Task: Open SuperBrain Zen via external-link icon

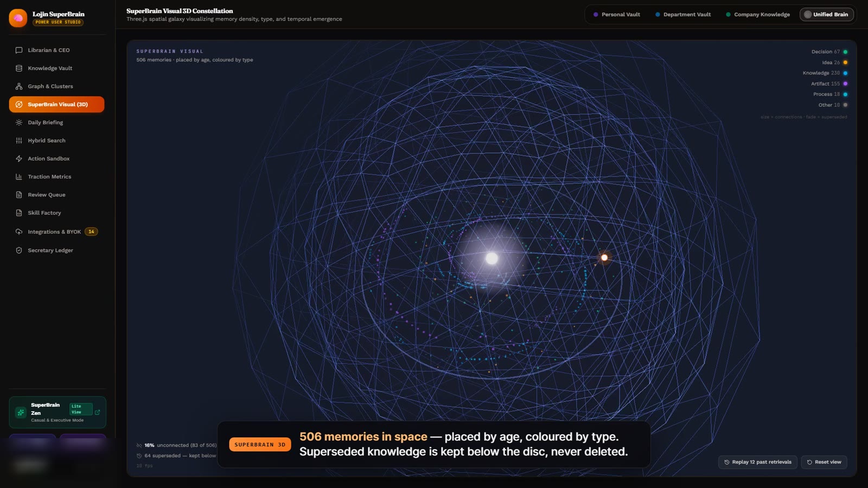Action: (x=98, y=412)
